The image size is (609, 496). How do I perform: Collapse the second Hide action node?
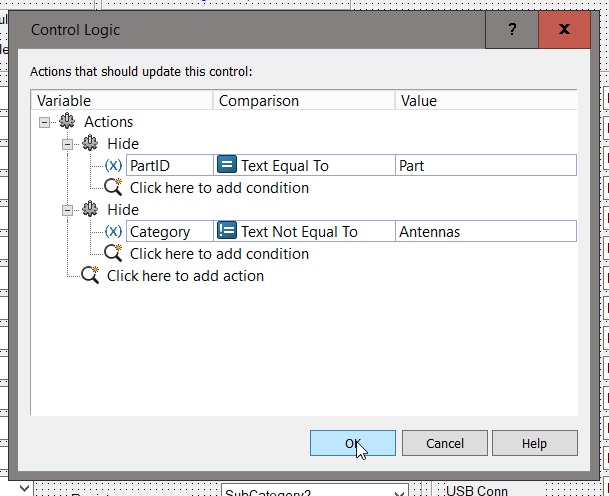point(67,211)
